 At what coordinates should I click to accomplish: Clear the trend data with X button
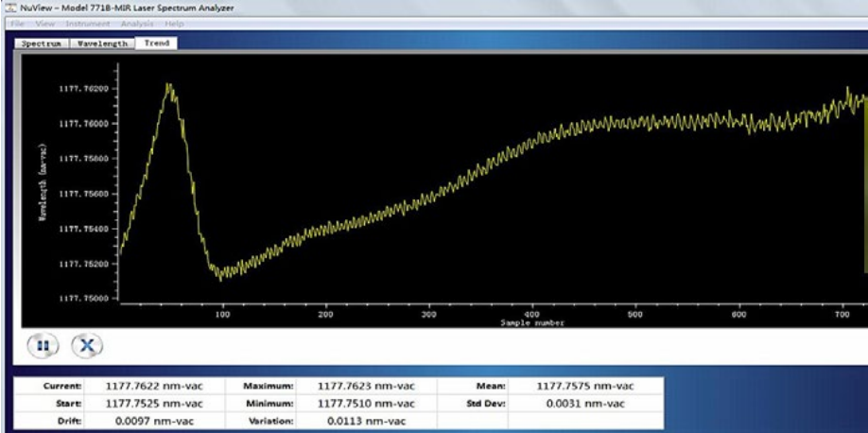tap(87, 345)
